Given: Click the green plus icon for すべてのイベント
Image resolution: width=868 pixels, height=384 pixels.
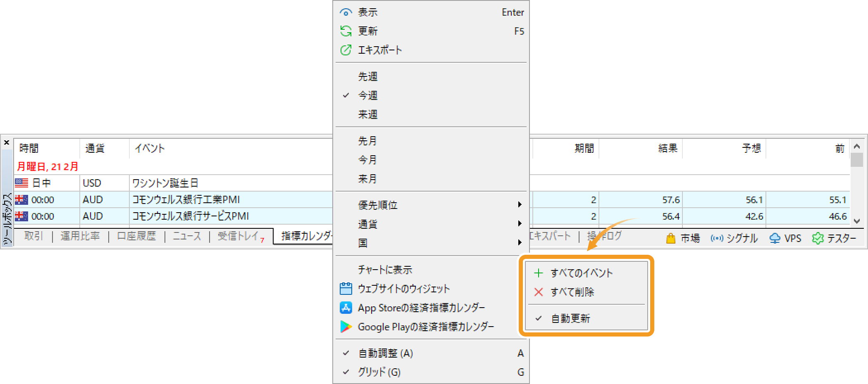Looking at the screenshot, I should click(538, 273).
